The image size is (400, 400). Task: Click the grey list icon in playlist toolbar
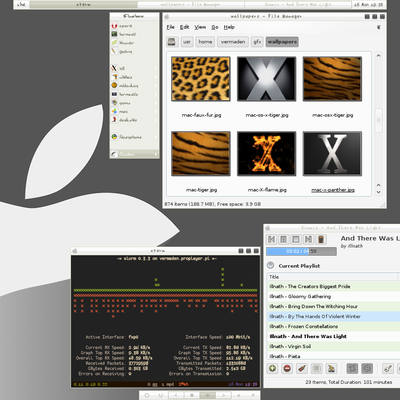[316, 368]
